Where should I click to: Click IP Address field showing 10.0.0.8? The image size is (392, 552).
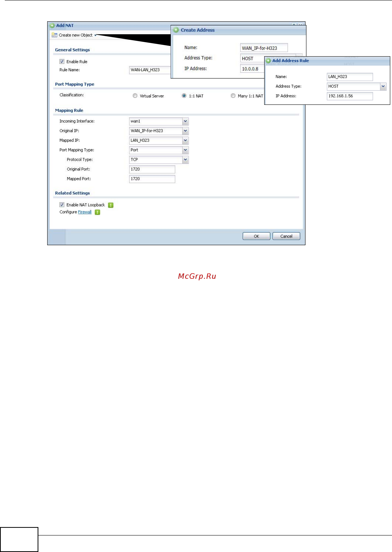click(253, 69)
